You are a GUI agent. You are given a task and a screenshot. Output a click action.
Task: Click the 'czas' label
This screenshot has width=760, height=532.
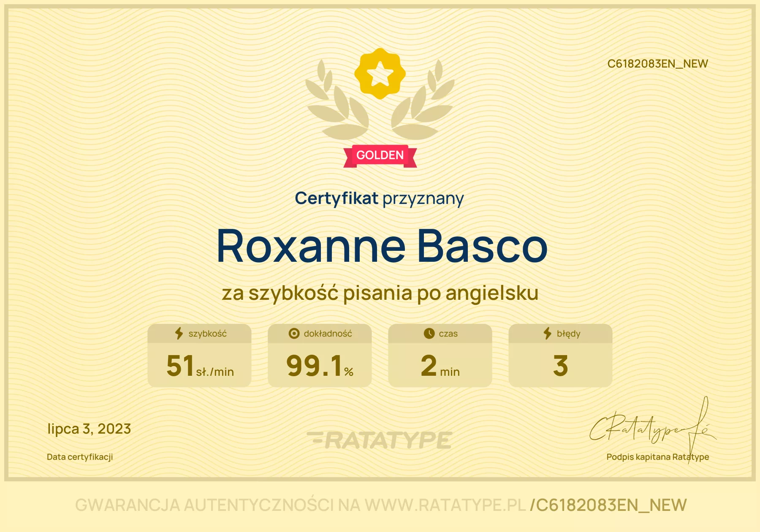(x=448, y=334)
